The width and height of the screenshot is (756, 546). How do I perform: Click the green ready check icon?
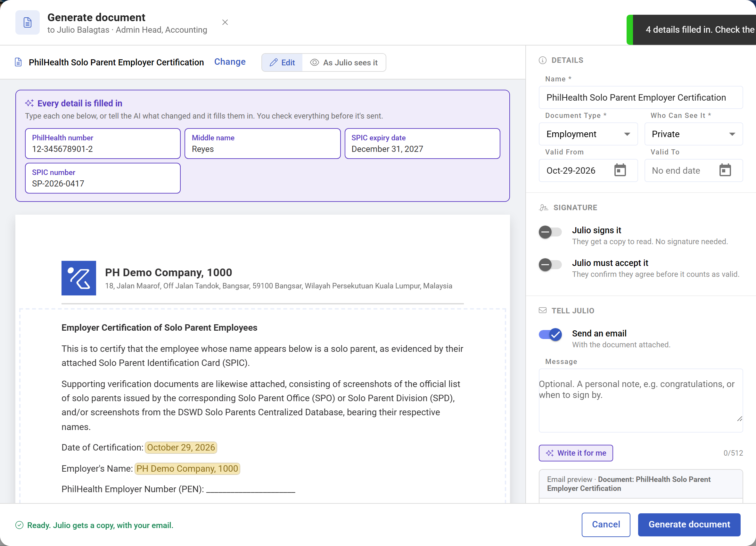tap(19, 525)
